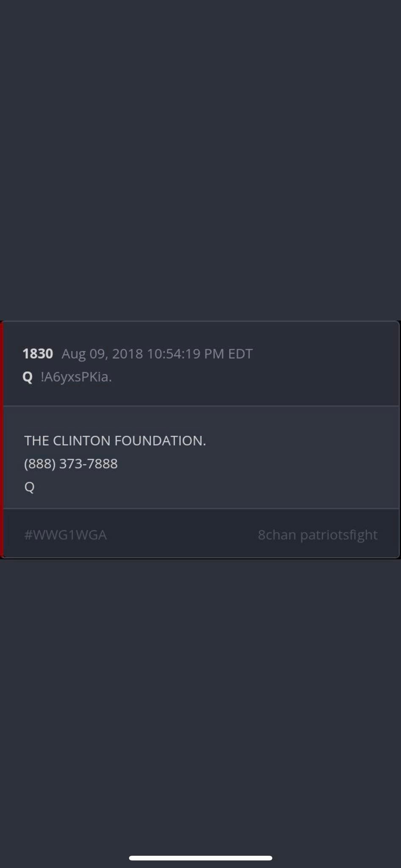
Task: Tap the time 10:54:19 PM EDT
Action: coord(199,353)
